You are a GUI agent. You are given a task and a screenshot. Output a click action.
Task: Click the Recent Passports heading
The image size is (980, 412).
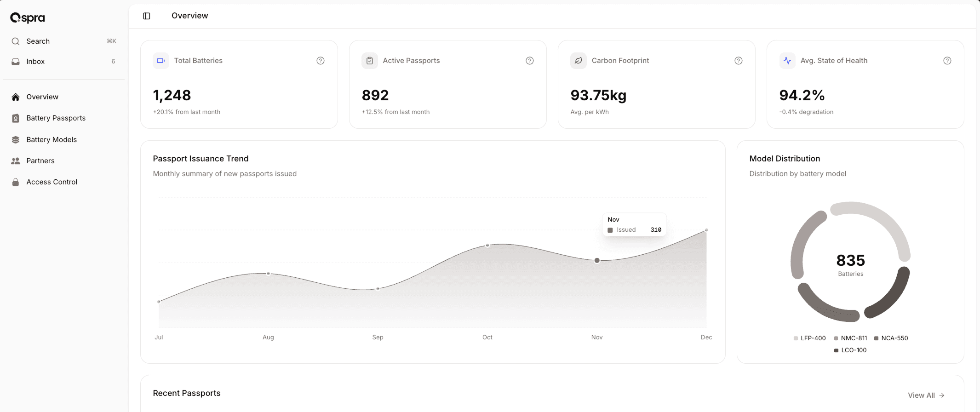coord(187,393)
